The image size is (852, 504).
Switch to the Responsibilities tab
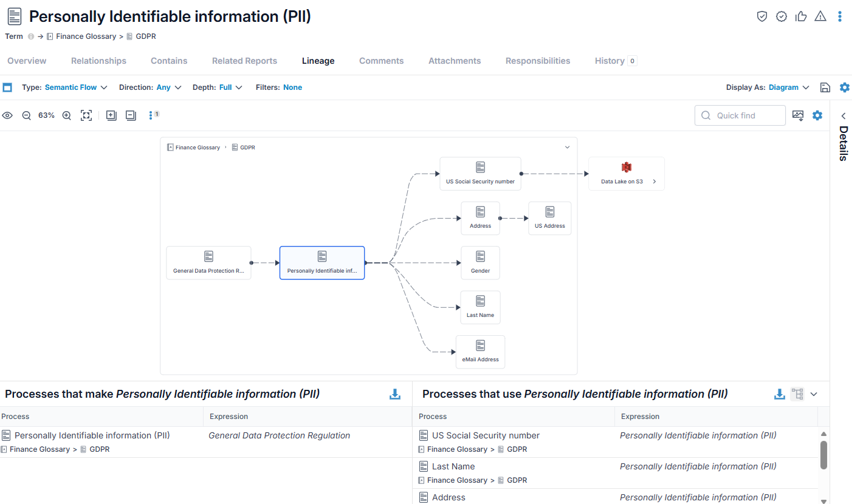(x=538, y=61)
